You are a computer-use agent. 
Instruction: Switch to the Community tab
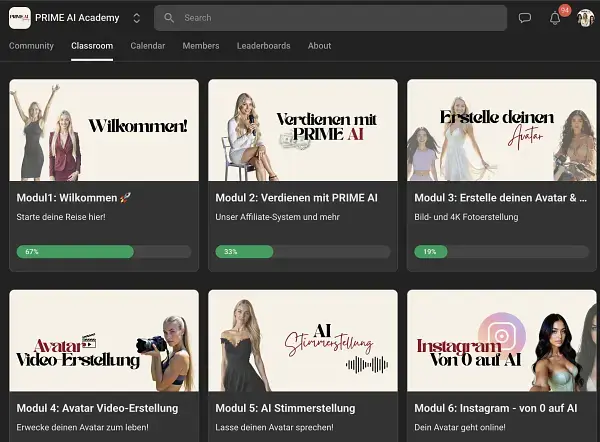31,46
